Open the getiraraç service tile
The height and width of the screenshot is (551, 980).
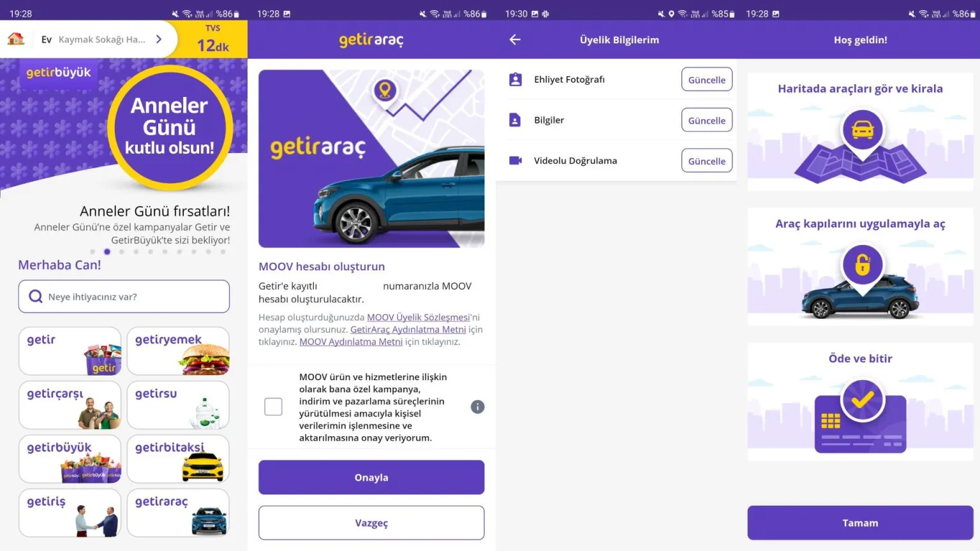(178, 513)
